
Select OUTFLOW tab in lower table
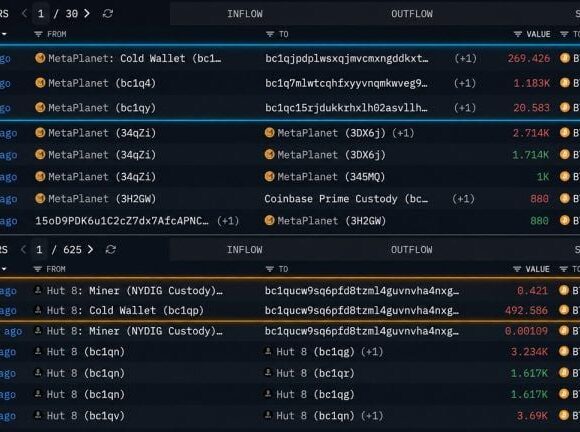[411, 250]
